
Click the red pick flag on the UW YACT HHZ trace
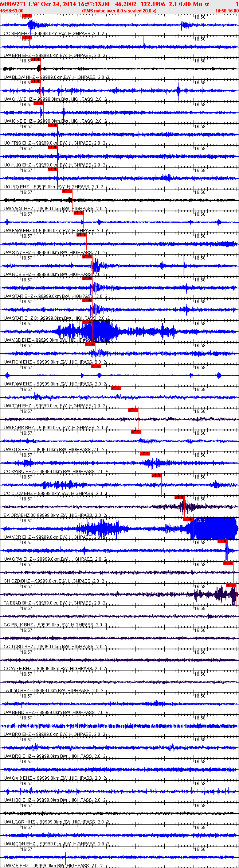(x=67, y=191)
